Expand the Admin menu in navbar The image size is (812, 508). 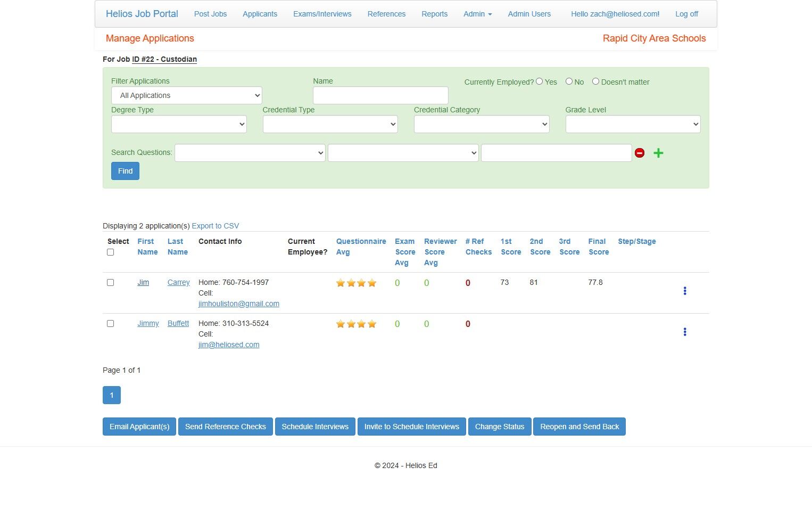point(477,14)
